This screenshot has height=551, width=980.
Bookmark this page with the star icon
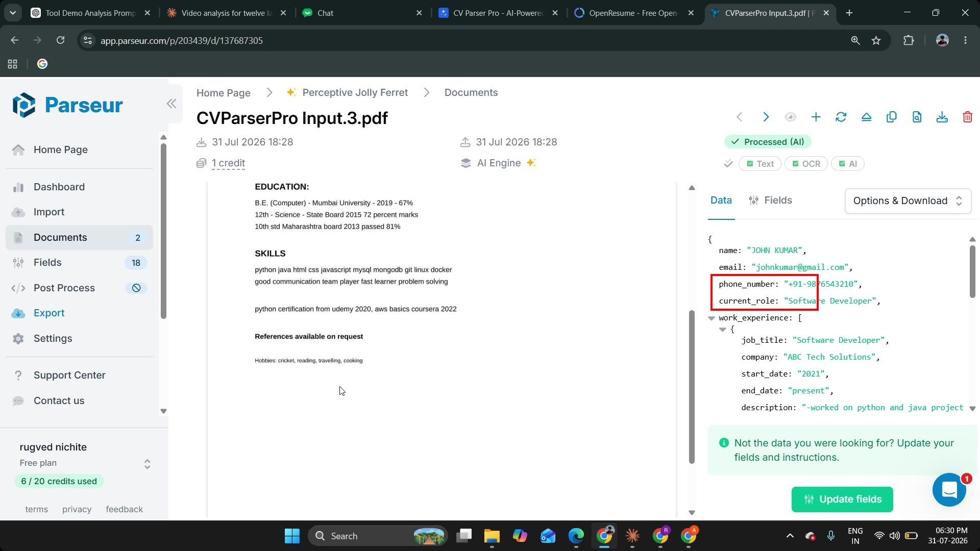click(876, 40)
